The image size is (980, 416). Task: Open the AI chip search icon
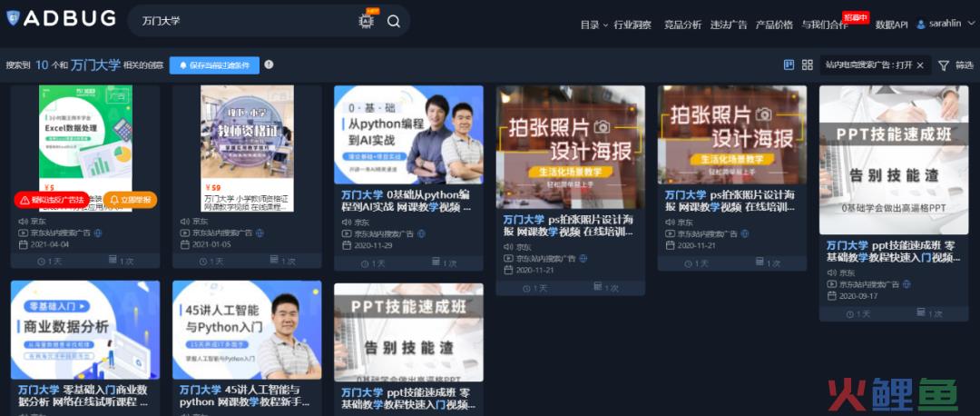(x=367, y=21)
